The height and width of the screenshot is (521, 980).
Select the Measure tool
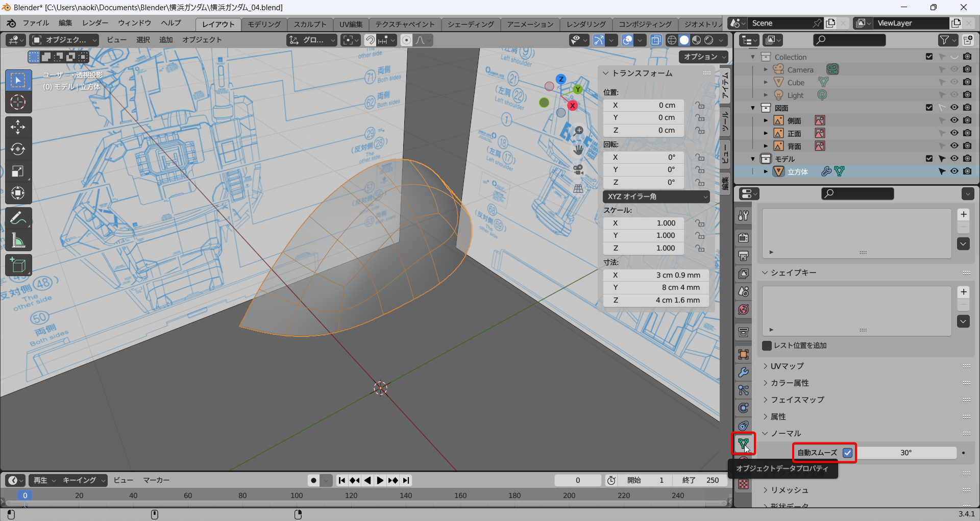pyautogui.click(x=18, y=240)
